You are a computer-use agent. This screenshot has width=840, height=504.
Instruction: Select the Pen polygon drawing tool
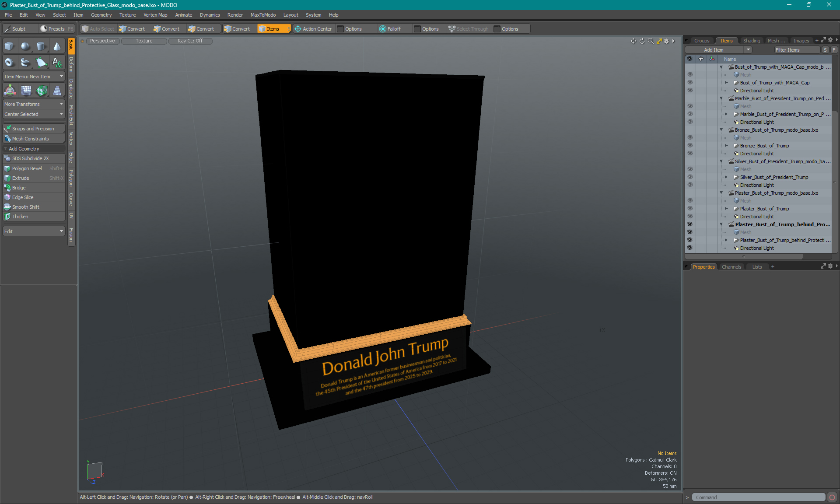click(x=41, y=63)
